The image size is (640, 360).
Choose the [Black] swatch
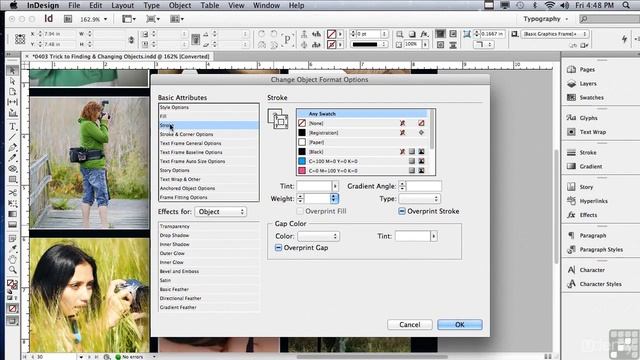362,151
